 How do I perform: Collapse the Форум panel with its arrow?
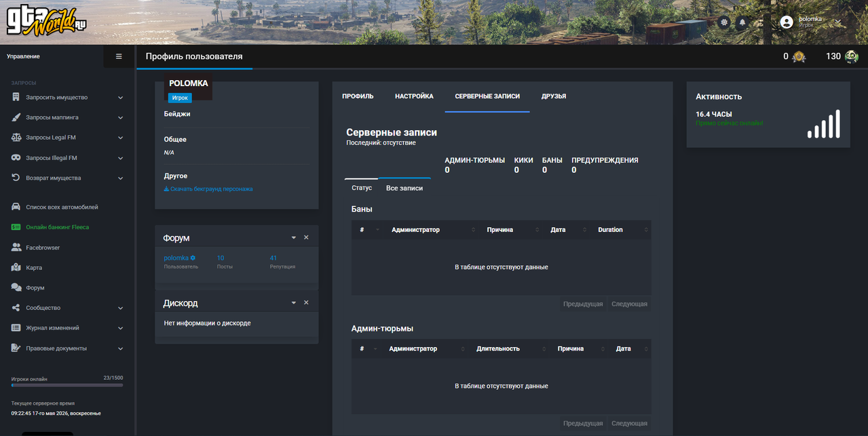(x=294, y=238)
